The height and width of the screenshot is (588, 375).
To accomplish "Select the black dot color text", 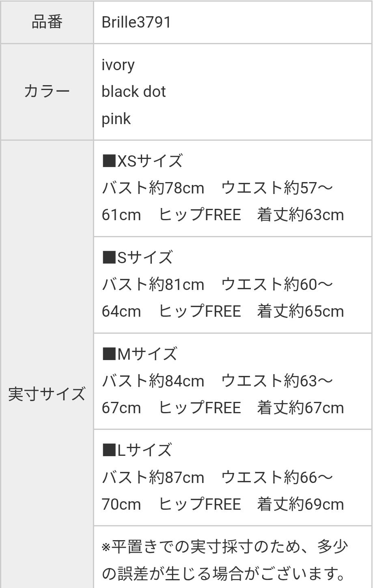I will pos(134,92).
